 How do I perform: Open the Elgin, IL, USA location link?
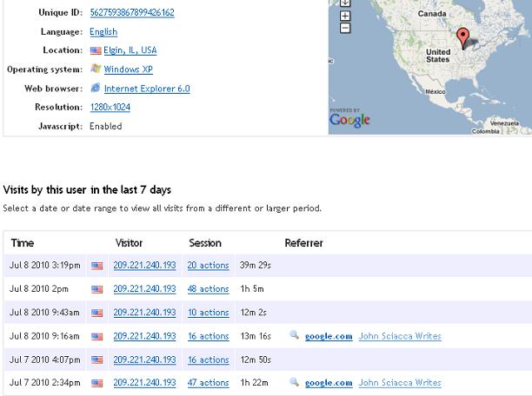(130, 50)
